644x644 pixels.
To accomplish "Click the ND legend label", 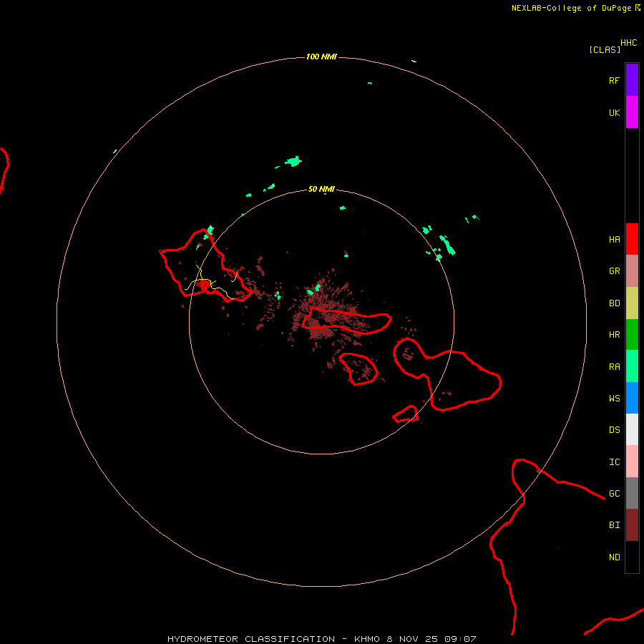I will (614, 557).
